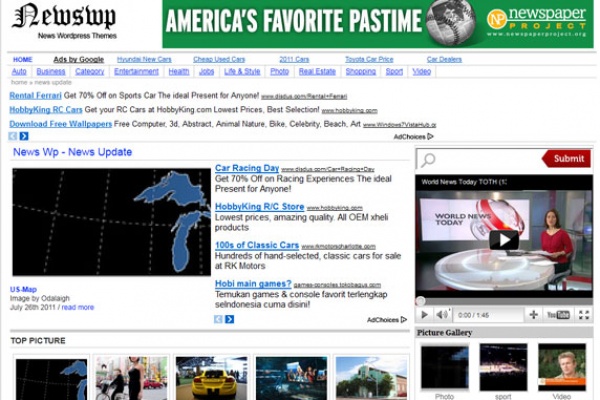Follow the 'read more' link under US-Map
Screen dimensions: 600x400
(x=78, y=307)
